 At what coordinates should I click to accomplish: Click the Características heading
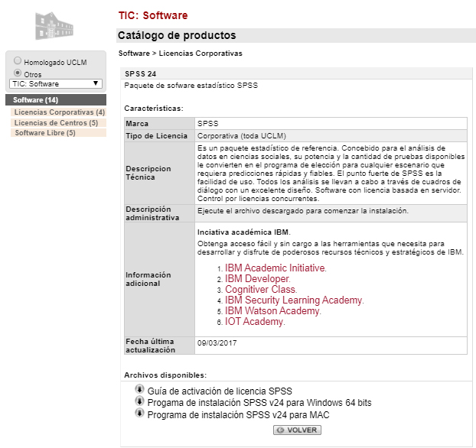[154, 109]
